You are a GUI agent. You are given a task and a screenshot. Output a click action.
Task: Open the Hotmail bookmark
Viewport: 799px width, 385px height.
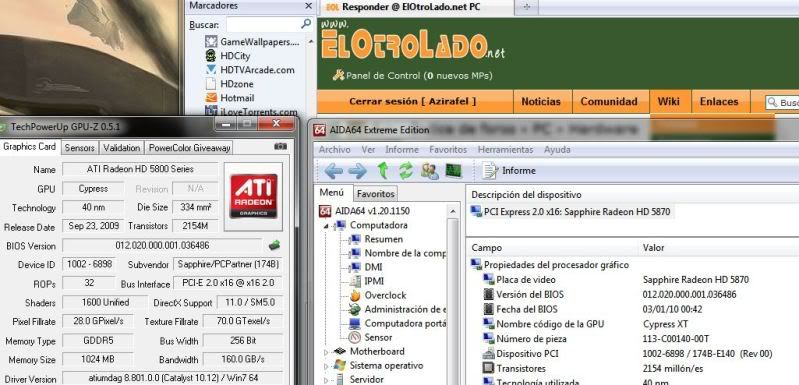tap(229, 98)
